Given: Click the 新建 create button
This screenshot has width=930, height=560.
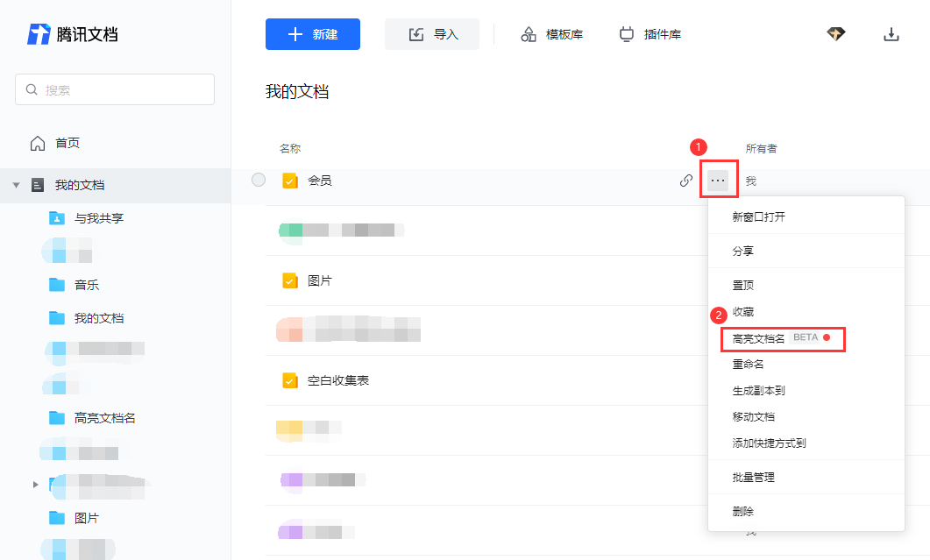Looking at the screenshot, I should coord(313,33).
